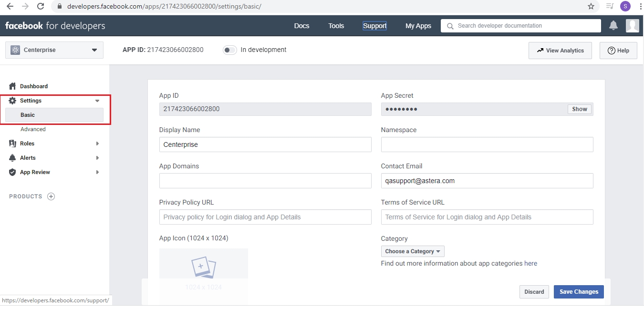Open the app categories 'here' link
Screen dimensions: 644x309
point(530,263)
